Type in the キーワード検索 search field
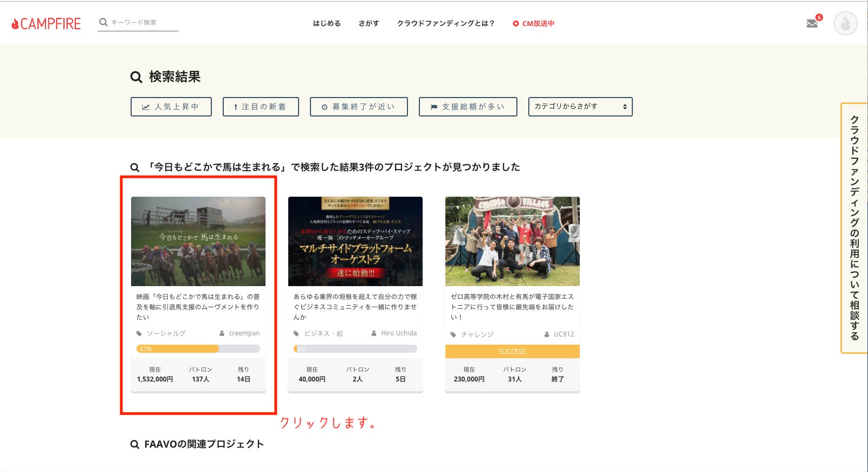This screenshot has height=472, width=868. pos(143,23)
